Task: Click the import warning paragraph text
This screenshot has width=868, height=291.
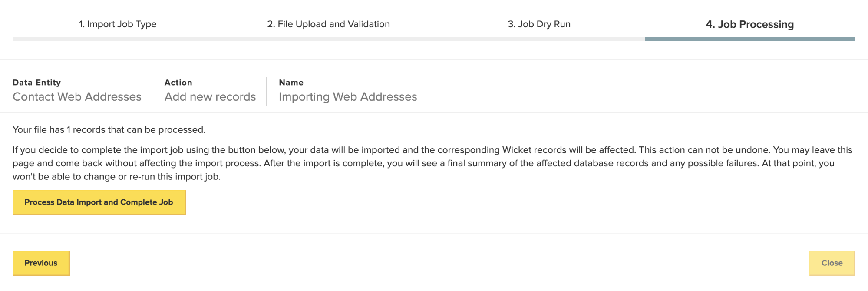Action: 304,164
